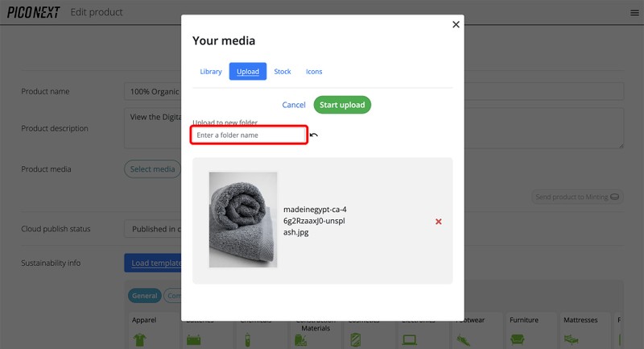The image size is (644, 349).
Task: Click the PICONEXT logo
Action: pyautogui.click(x=32, y=12)
